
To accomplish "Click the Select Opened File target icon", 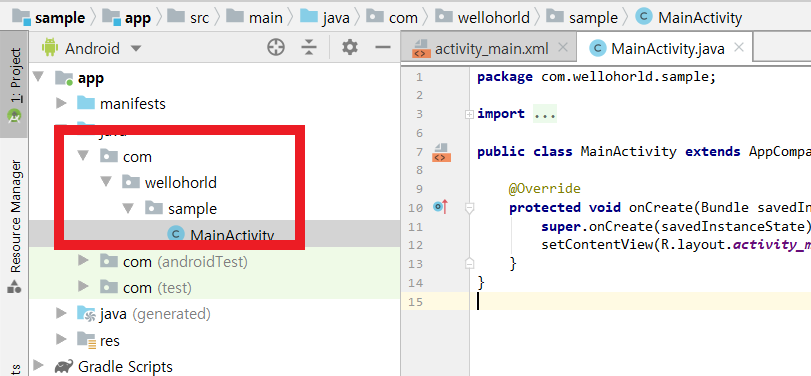I will (x=276, y=48).
